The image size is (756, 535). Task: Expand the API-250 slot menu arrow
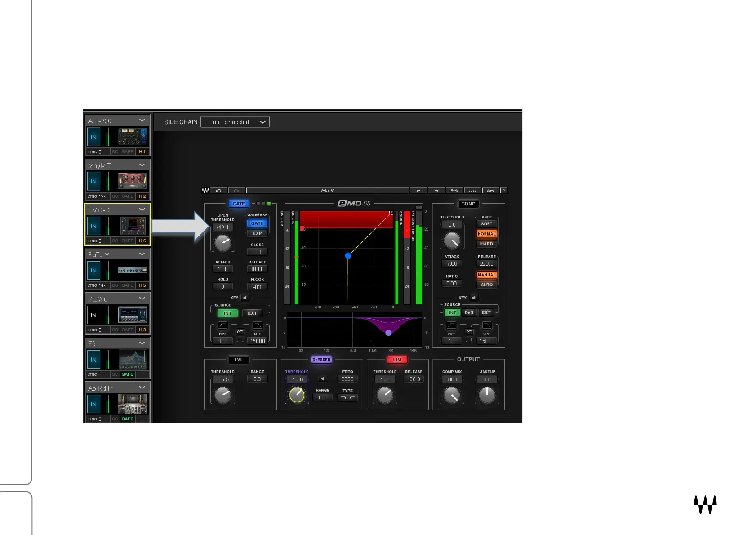tap(142, 120)
